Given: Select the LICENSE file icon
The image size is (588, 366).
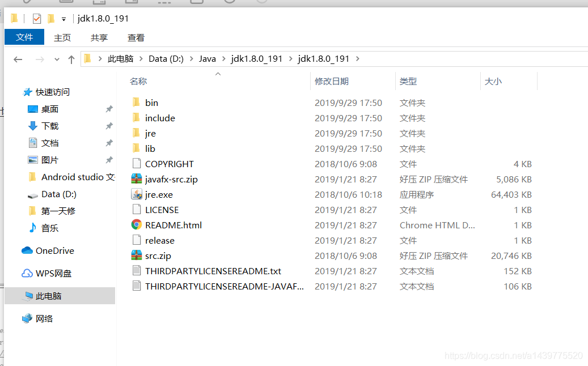Looking at the screenshot, I should tap(137, 210).
